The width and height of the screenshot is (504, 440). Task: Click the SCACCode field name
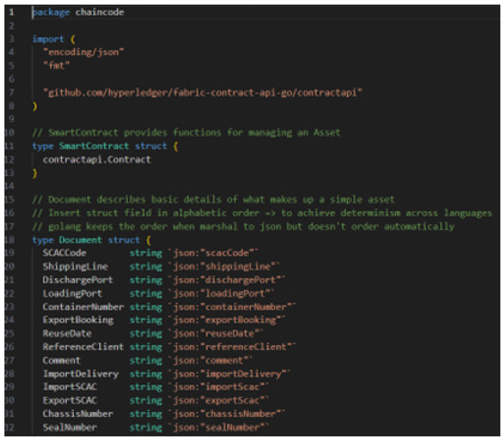[x=64, y=253]
